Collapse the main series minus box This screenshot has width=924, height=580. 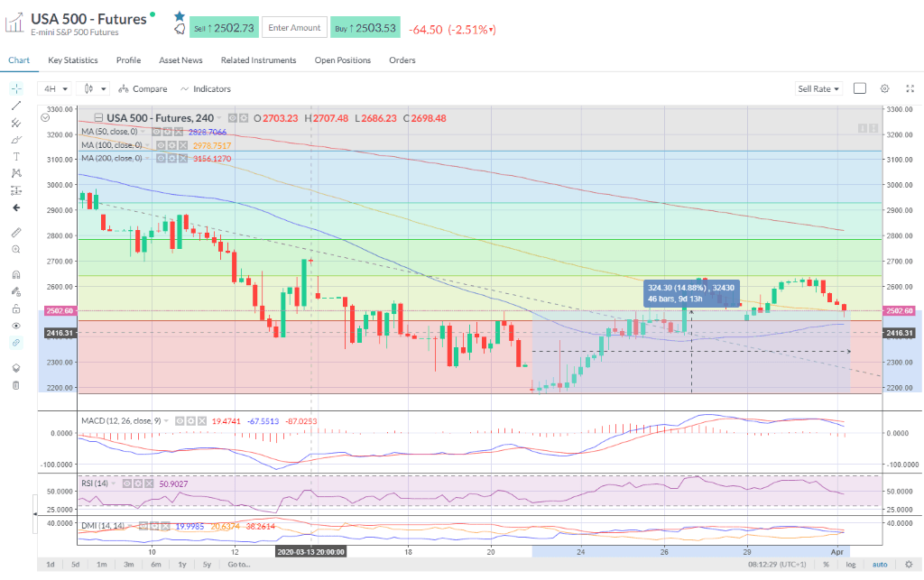pyautogui.click(x=98, y=118)
